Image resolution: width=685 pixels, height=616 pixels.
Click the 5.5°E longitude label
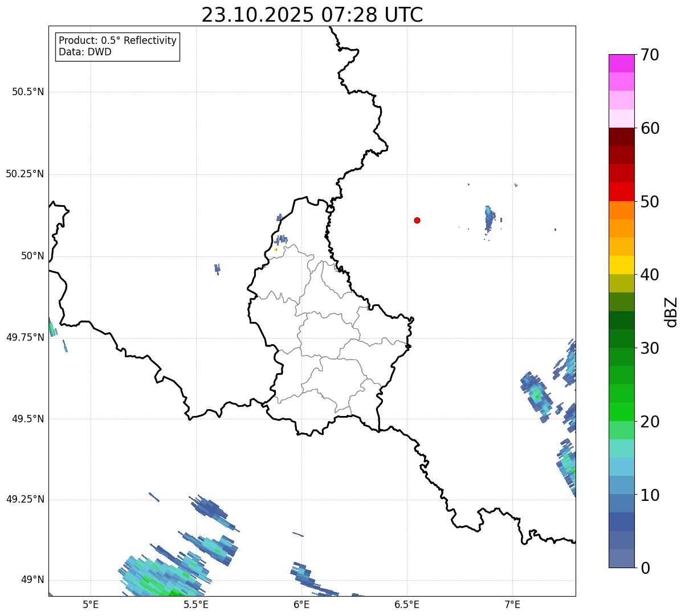click(x=196, y=604)
